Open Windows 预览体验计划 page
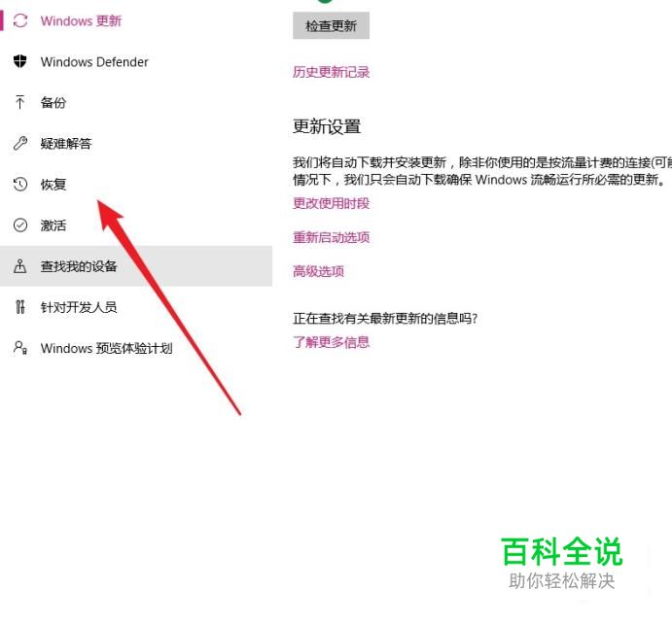This screenshot has height=624, width=672. [136, 348]
